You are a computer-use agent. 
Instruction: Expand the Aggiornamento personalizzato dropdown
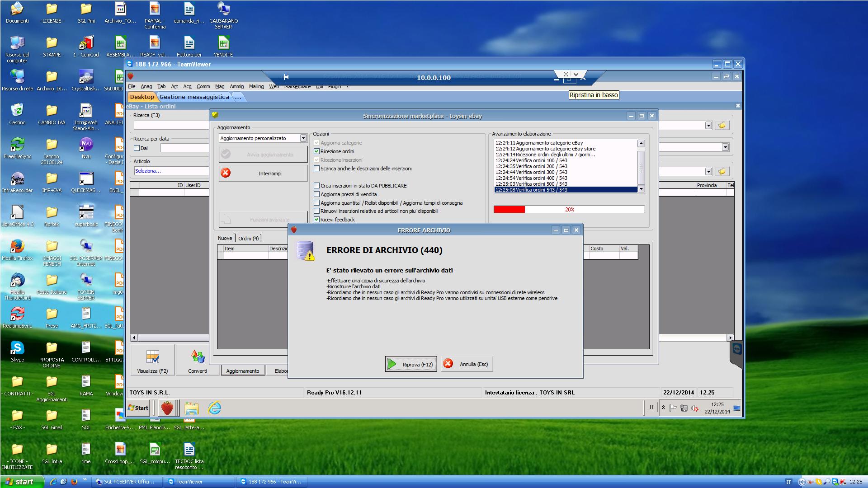303,138
